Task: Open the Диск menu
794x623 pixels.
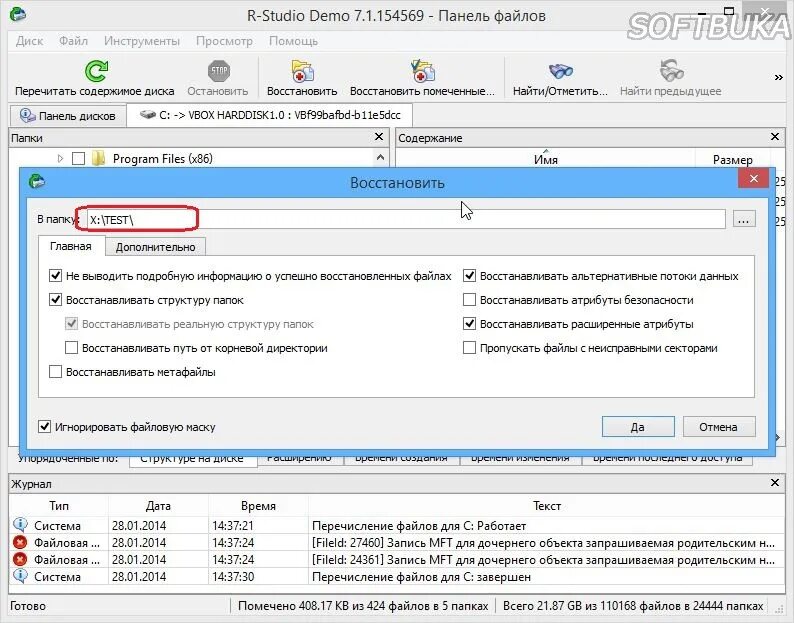Action: point(29,41)
